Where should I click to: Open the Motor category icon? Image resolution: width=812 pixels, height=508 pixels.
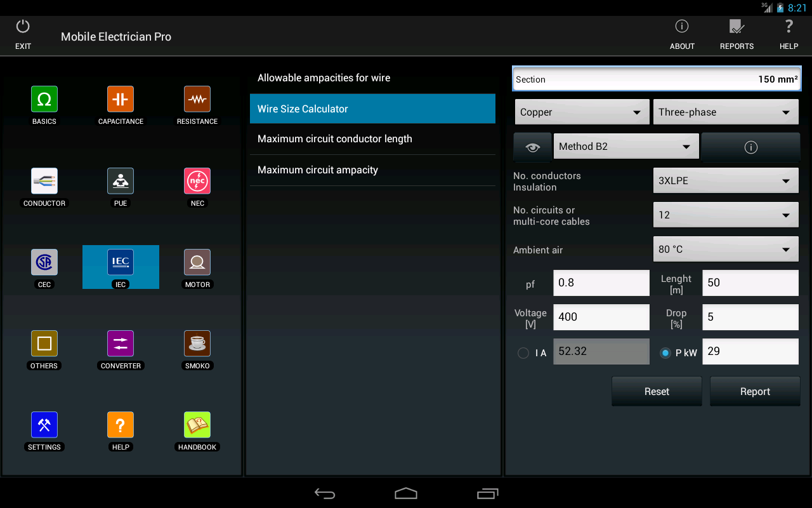coord(197,262)
